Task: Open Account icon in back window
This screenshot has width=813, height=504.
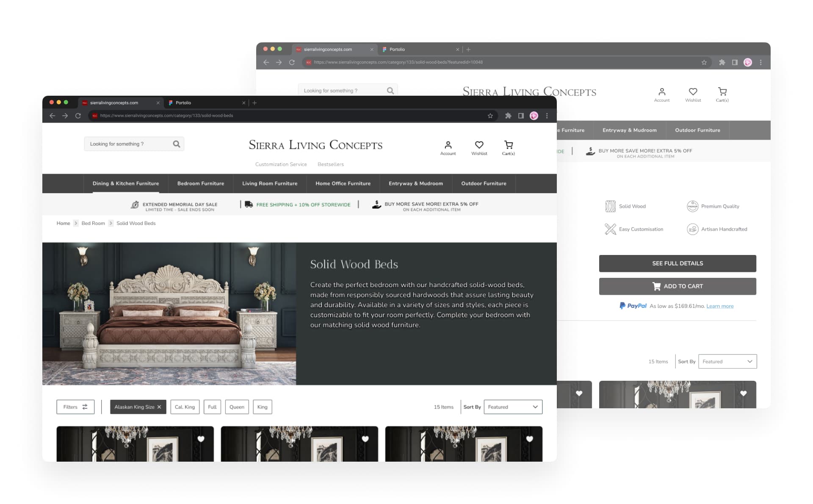Action: click(662, 91)
